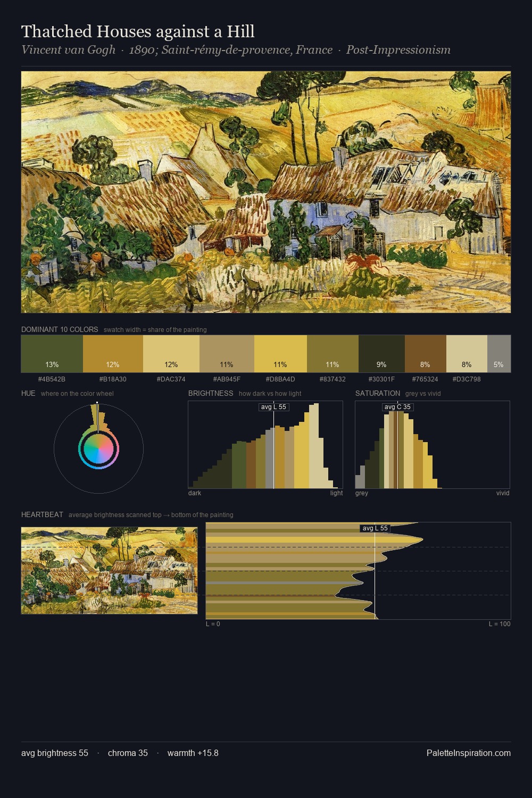Click the '#B18A30' hex code text
The width and height of the screenshot is (532, 798).
click(113, 379)
